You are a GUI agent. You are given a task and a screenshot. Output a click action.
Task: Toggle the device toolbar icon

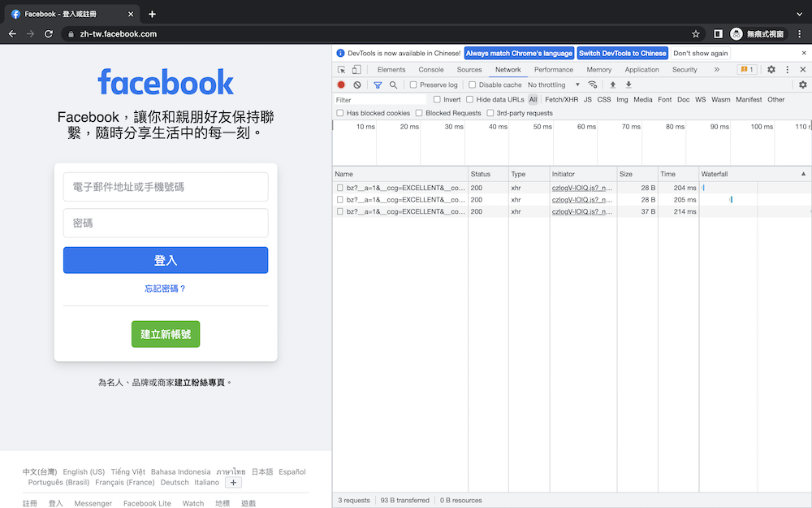[x=356, y=69]
